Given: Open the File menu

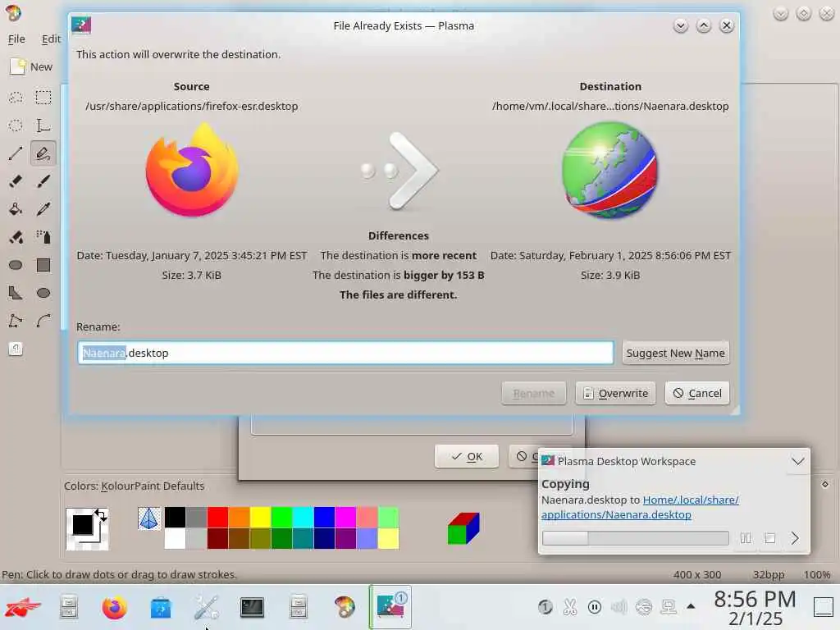Looking at the screenshot, I should [16, 39].
